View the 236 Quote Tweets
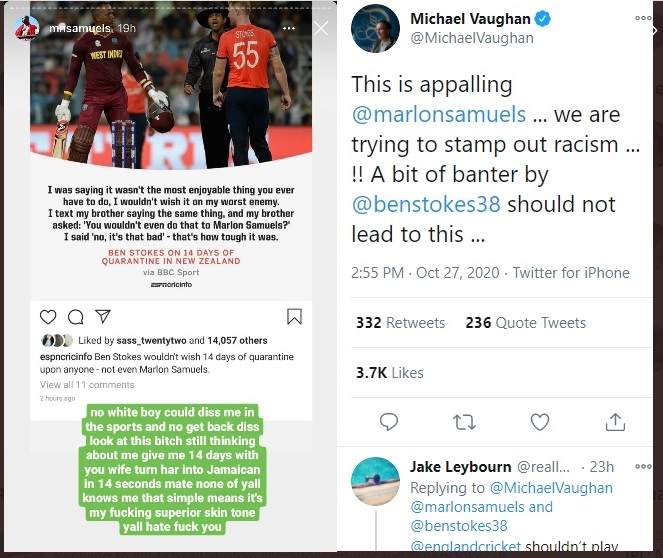The image size is (663, 558). point(526,323)
